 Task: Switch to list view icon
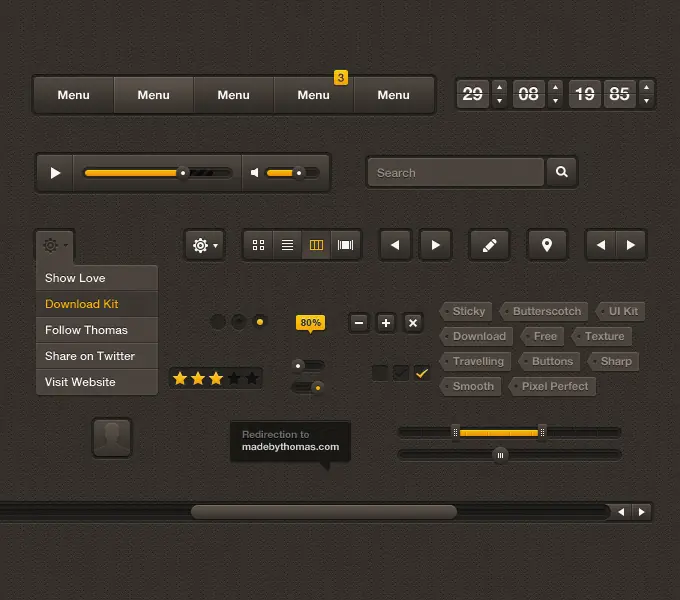click(287, 245)
